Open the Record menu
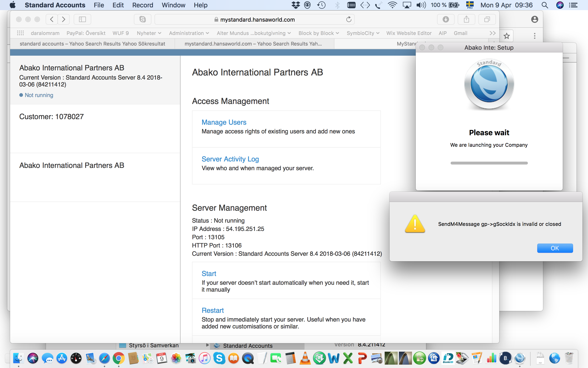This screenshot has width=588, height=368. coord(143,5)
